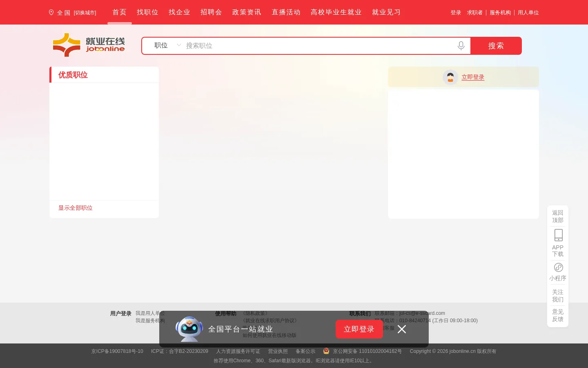
Task: Click the 登录 link in header
Action: tap(456, 13)
